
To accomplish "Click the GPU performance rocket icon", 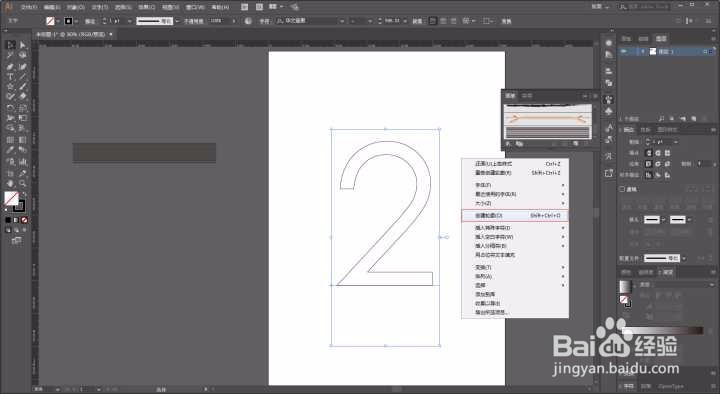I will tap(294, 7).
